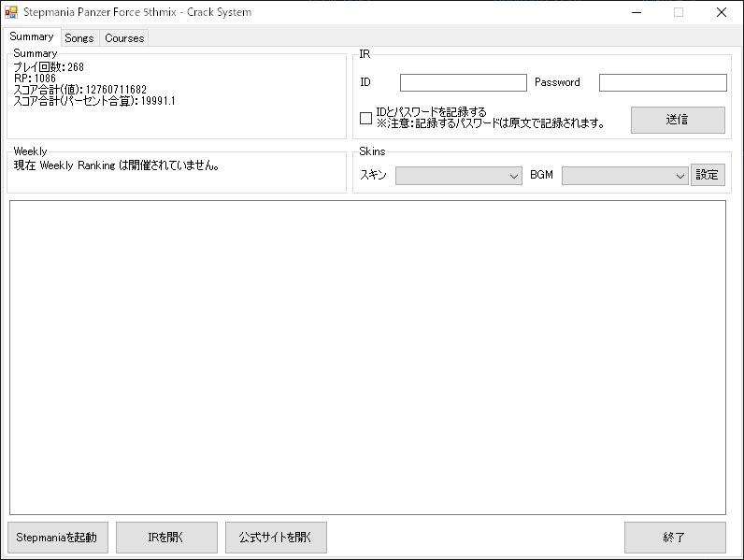
Task: Click the スコア合計(値): 12760711682 text
Action: pyautogui.click(x=79, y=89)
